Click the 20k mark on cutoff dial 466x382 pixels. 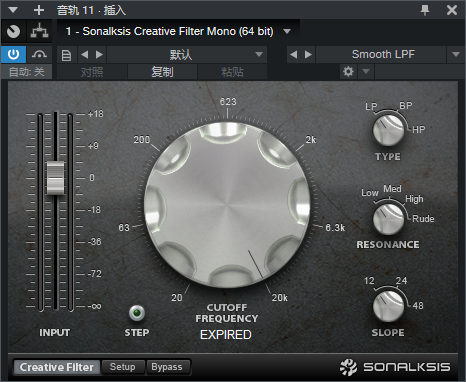279,297
